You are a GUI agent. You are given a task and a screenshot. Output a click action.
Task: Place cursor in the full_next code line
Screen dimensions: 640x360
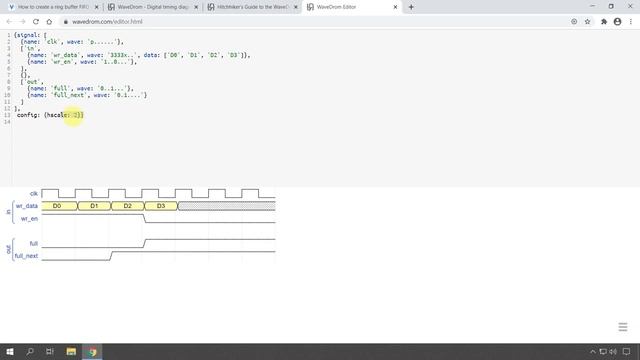tap(87, 95)
